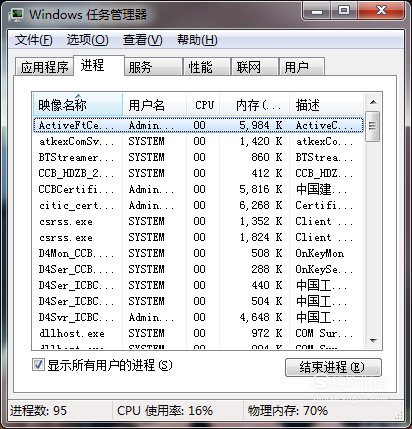
Task: Select the ActiveFtCe... process row
Action: point(198,125)
